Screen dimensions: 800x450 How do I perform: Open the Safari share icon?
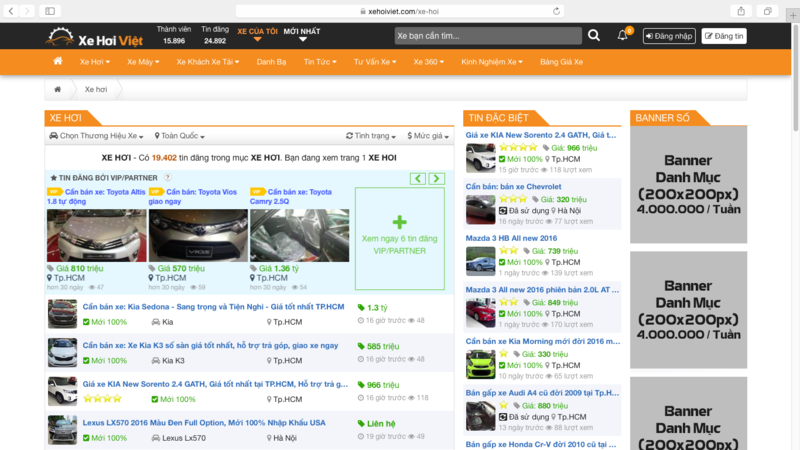click(x=741, y=11)
